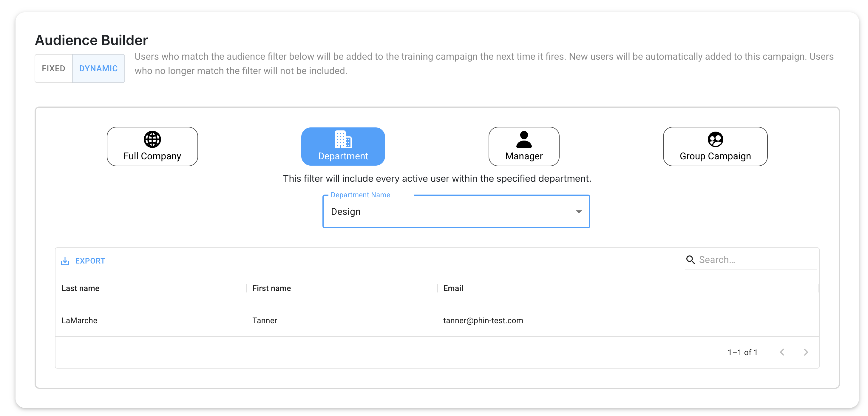
Task: Choose the Full Company filter
Action: pyautogui.click(x=152, y=146)
